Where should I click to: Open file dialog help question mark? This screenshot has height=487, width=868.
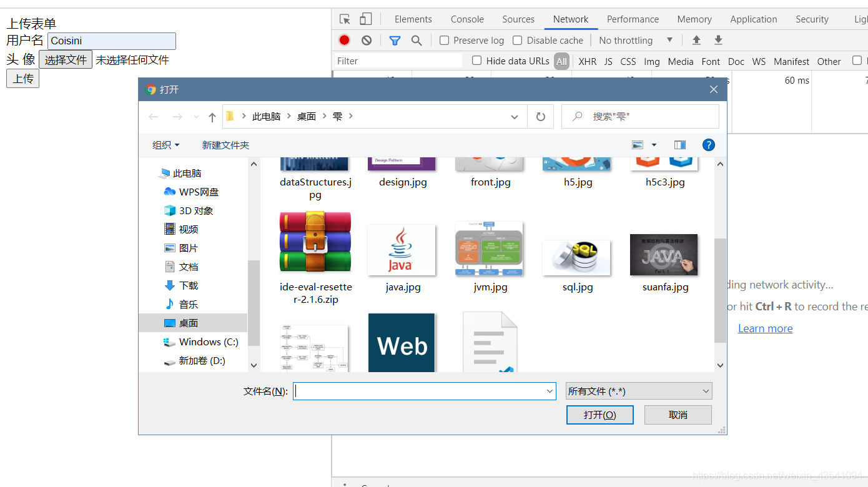pos(708,145)
